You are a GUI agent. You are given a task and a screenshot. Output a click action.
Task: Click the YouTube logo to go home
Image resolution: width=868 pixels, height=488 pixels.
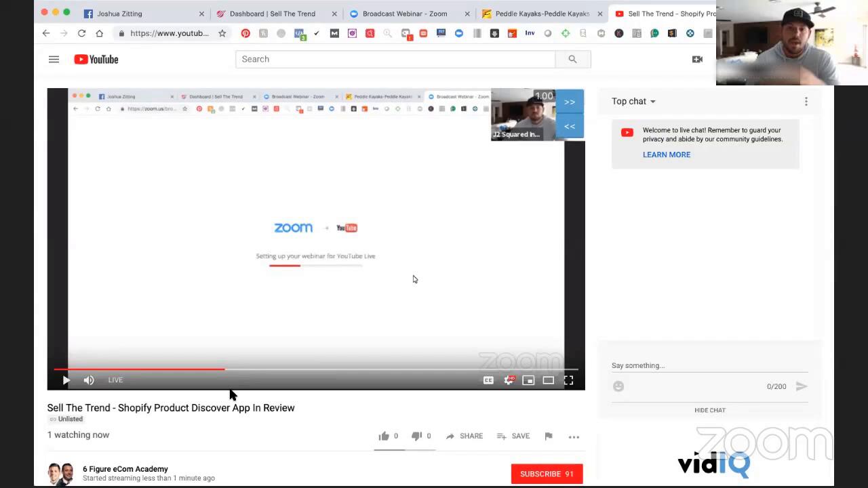tap(96, 60)
